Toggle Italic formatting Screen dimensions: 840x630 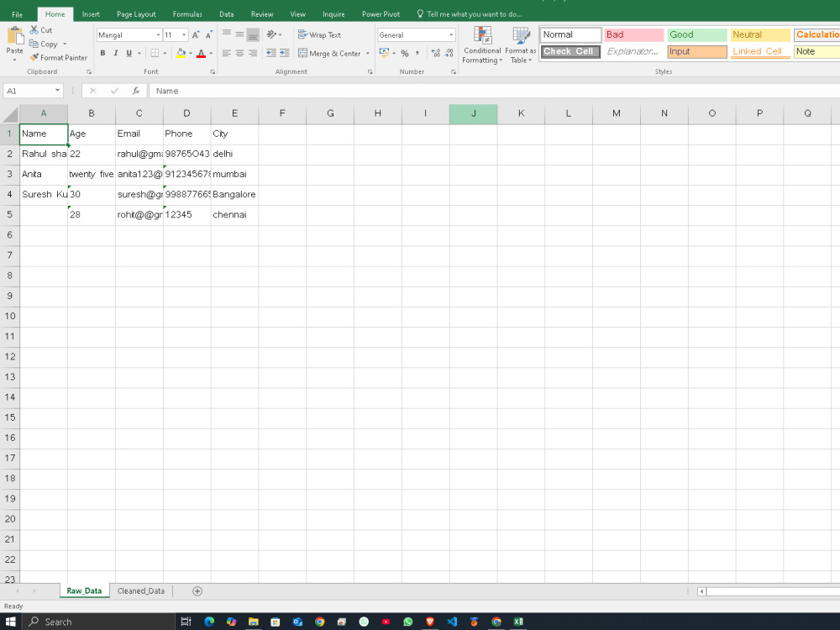point(115,53)
